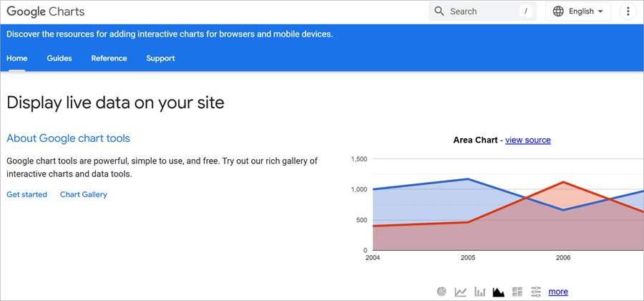Open the Support tab

point(160,58)
